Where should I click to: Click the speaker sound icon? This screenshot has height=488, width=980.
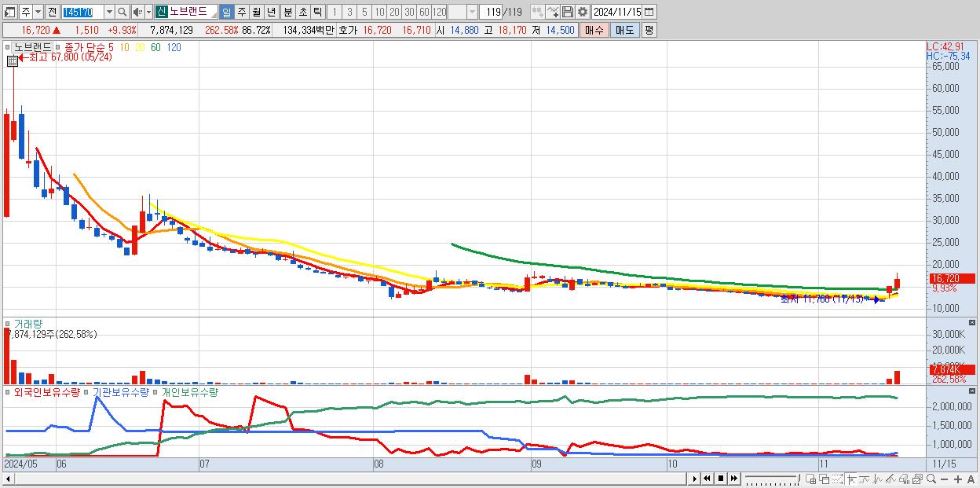coord(137,12)
